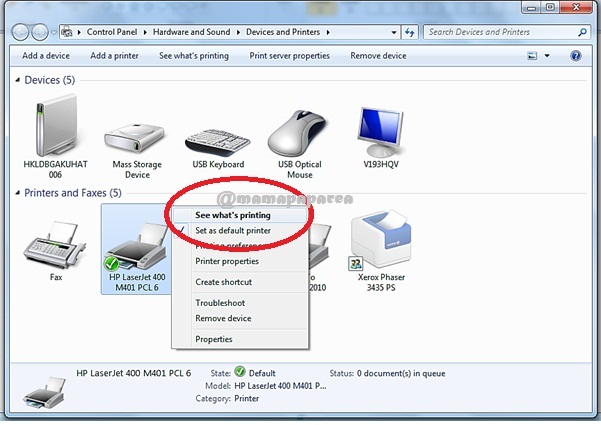Click Add a device toolbar button
This screenshot has width=601, height=425.
click(x=46, y=56)
